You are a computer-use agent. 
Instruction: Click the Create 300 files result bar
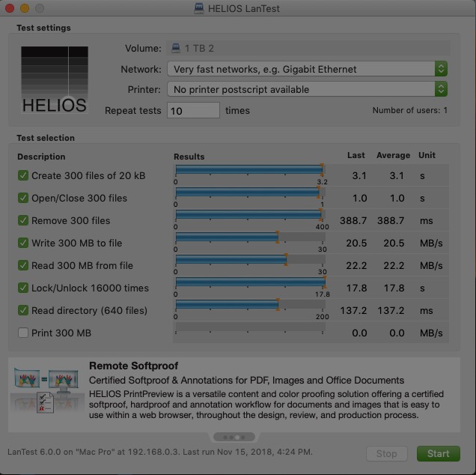click(251, 169)
